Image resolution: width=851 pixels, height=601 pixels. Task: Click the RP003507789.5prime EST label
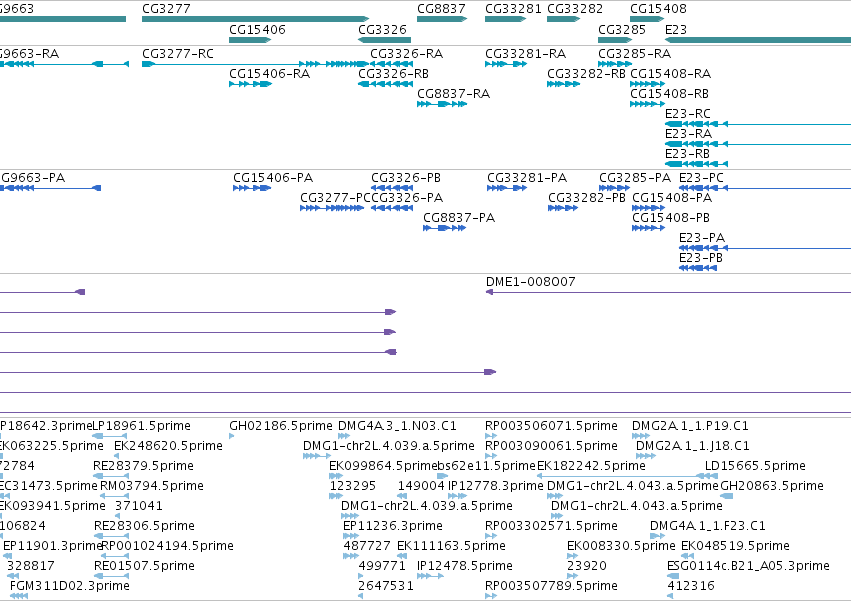(551, 586)
